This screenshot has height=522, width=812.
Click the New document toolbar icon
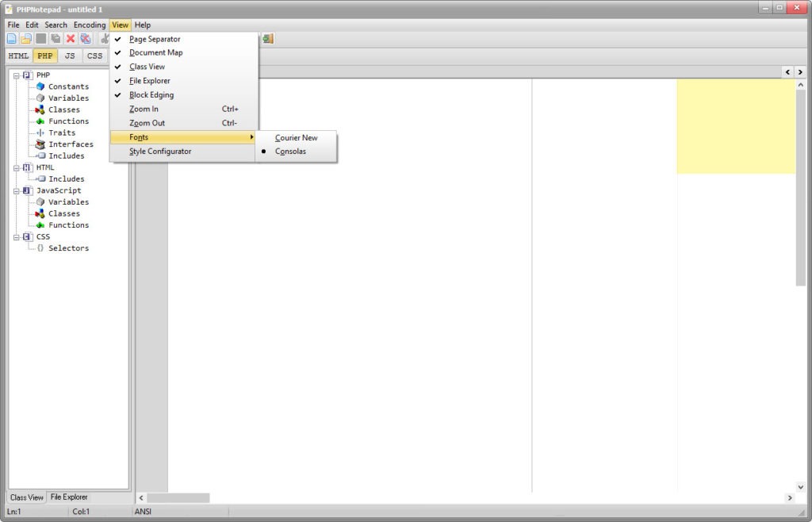pos(11,39)
